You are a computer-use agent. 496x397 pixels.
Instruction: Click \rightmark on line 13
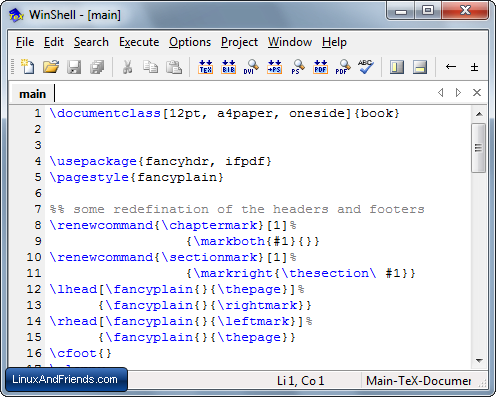coord(257,305)
